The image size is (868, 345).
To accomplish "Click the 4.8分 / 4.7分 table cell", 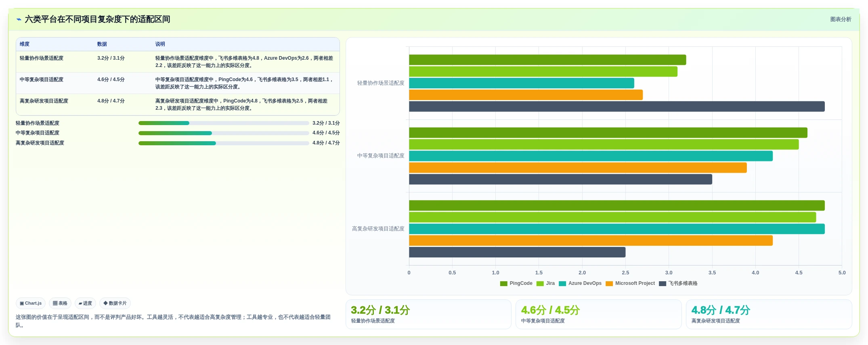I will tap(111, 101).
